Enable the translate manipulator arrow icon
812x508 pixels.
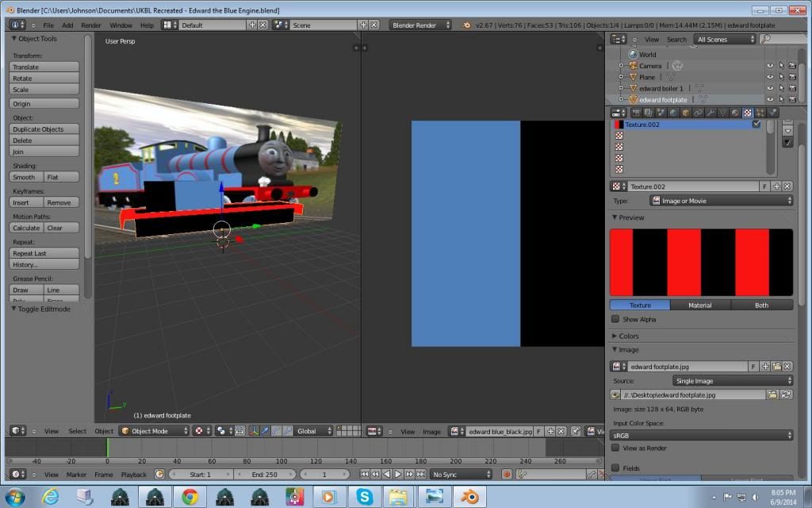click(265, 431)
